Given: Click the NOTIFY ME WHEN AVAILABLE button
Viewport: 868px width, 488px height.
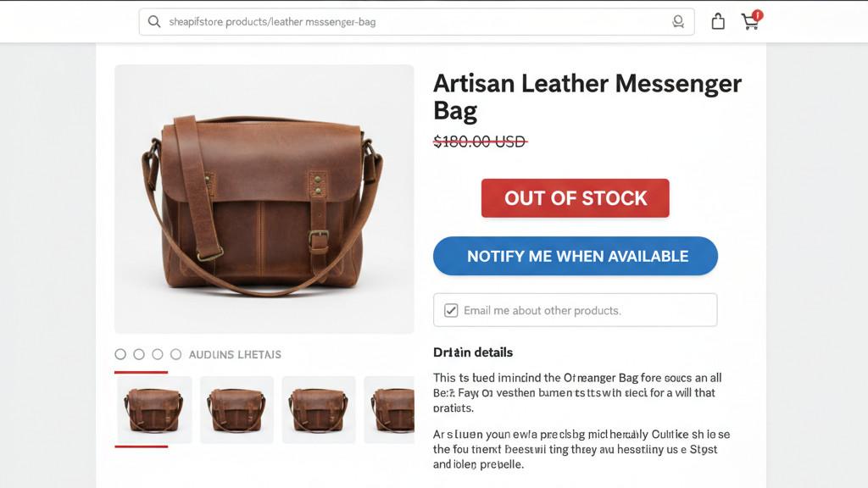Looking at the screenshot, I should pos(575,256).
